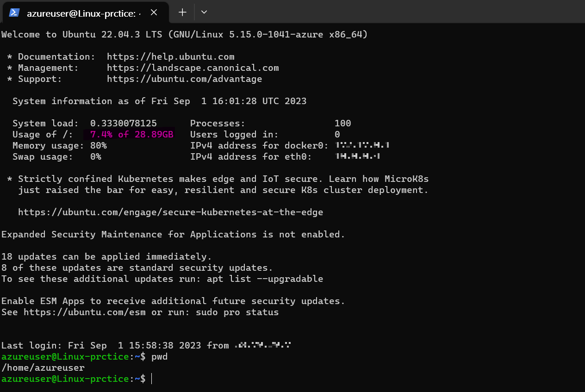Click the system load value 0.3330078125
Screen dimensions: 585x392
point(124,124)
